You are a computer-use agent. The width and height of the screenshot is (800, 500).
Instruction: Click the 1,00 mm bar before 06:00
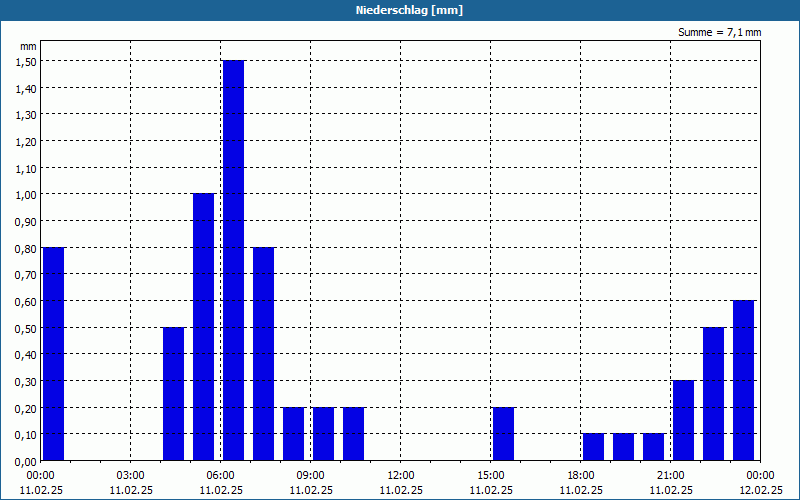[x=204, y=328]
